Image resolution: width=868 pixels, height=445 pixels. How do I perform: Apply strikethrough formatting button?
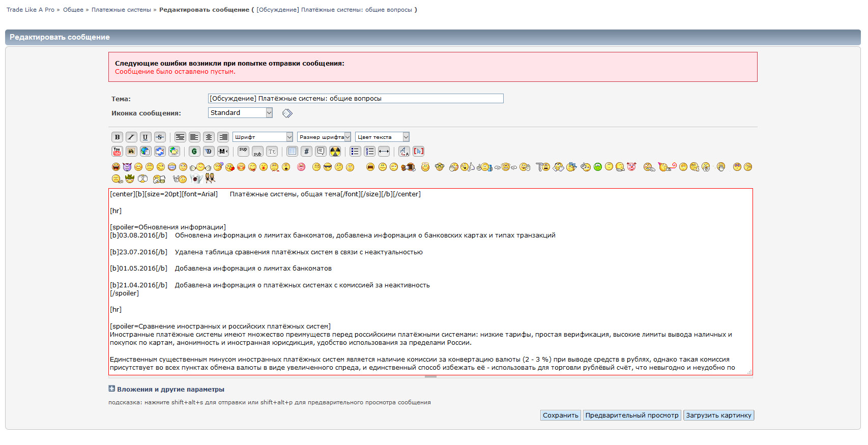[x=160, y=137]
